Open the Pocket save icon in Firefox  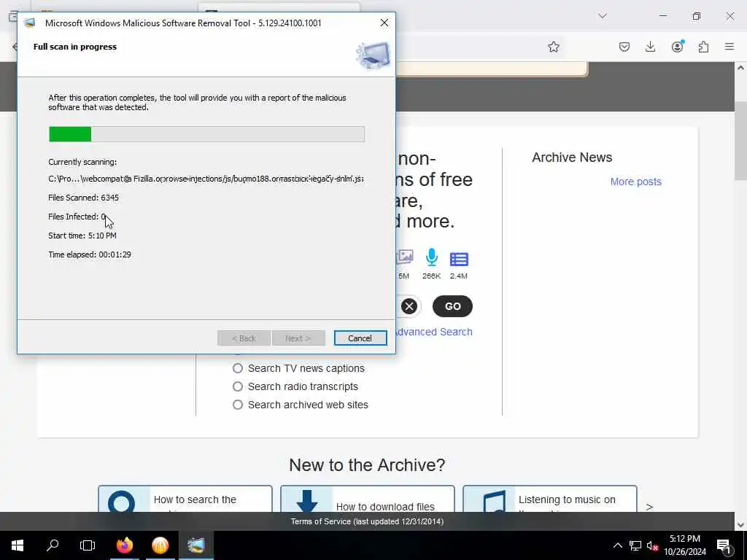(x=624, y=47)
